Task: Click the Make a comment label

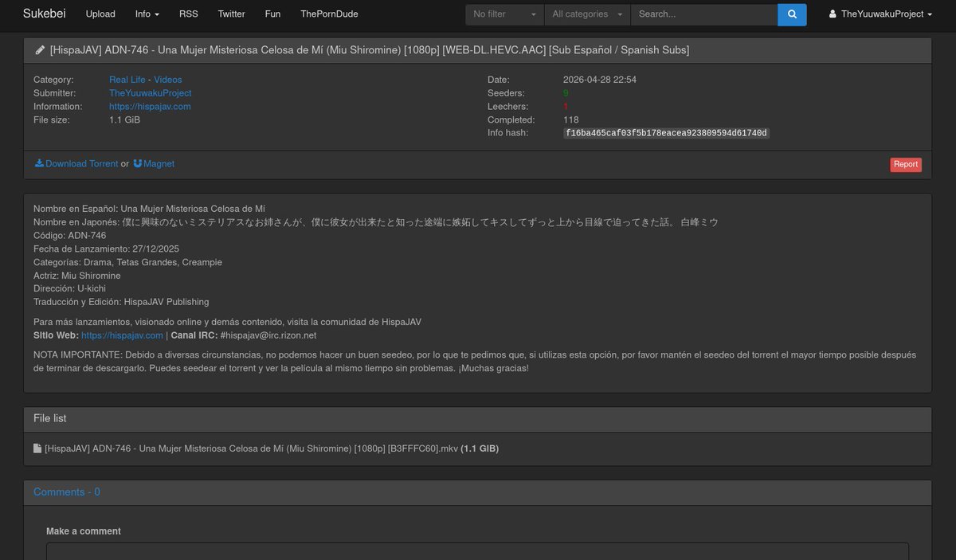Action: [x=84, y=531]
